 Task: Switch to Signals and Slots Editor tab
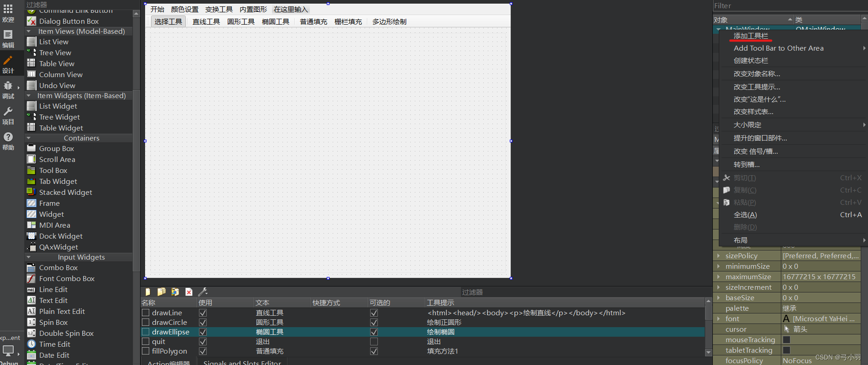242,363
